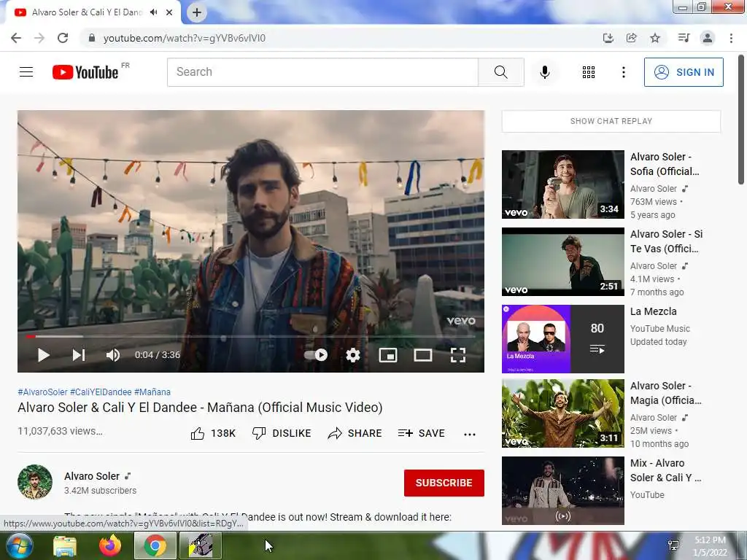Open the Vevo watermark on video
This screenshot has height=560, width=747.
click(x=461, y=321)
